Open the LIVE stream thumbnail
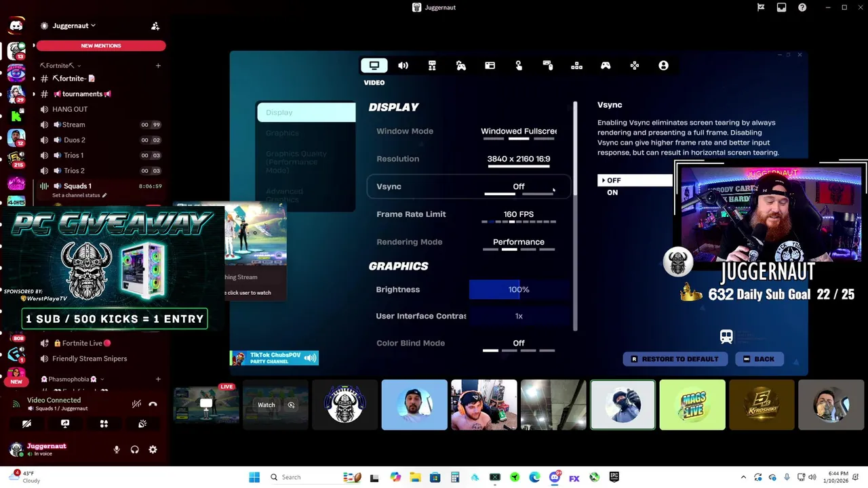Viewport: 868px width, 488px height. pos(206,405)
